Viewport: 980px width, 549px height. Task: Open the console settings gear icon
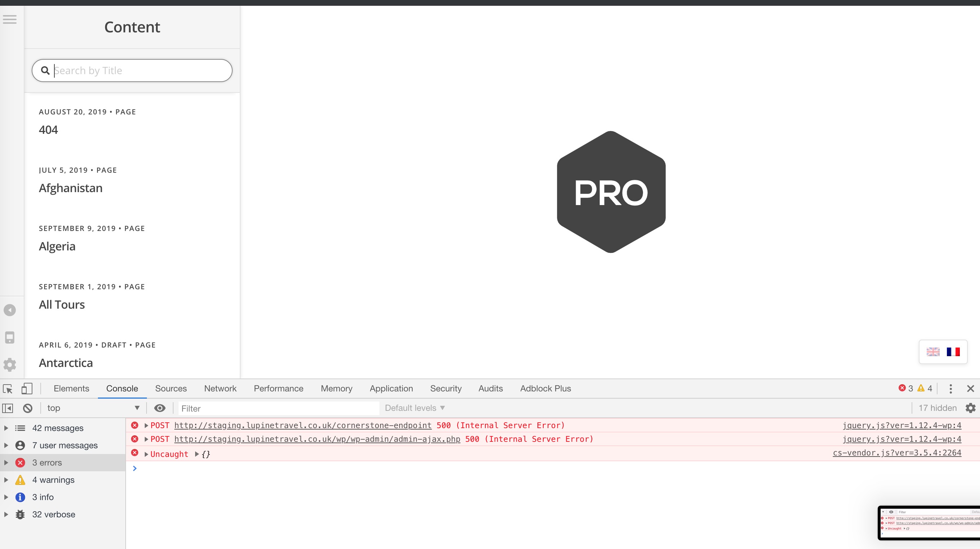pyautogui.click(x=971, y=408)
